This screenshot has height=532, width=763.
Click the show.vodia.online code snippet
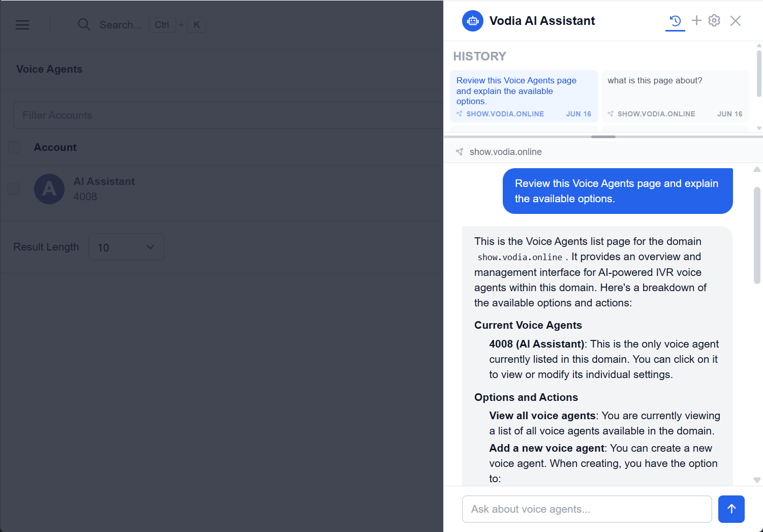click(520, 257)
